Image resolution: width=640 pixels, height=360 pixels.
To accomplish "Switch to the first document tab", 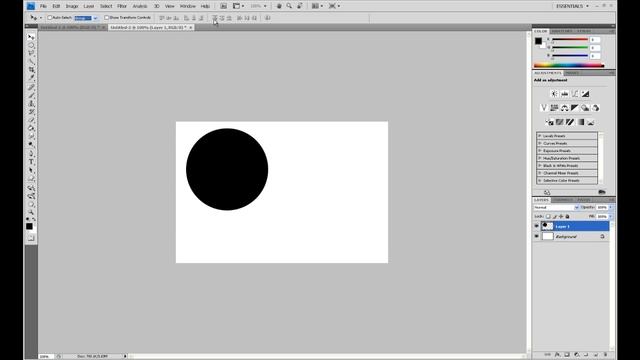I will pyautogui.click(x=72, y=27).
